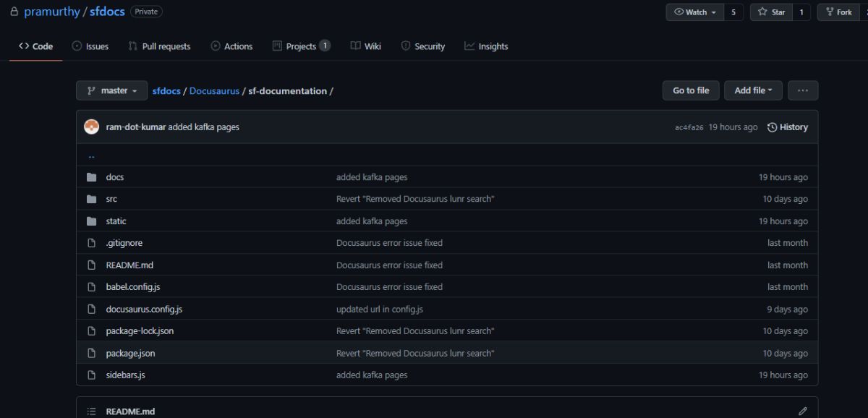Click the README table of contents list icon
868x418 pixels.
tap(92, 411)
